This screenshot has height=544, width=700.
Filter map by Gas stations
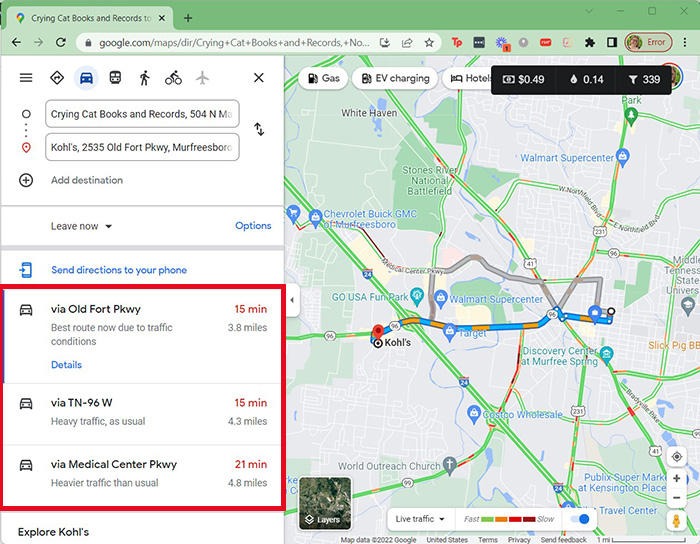[x=323, y=79]
